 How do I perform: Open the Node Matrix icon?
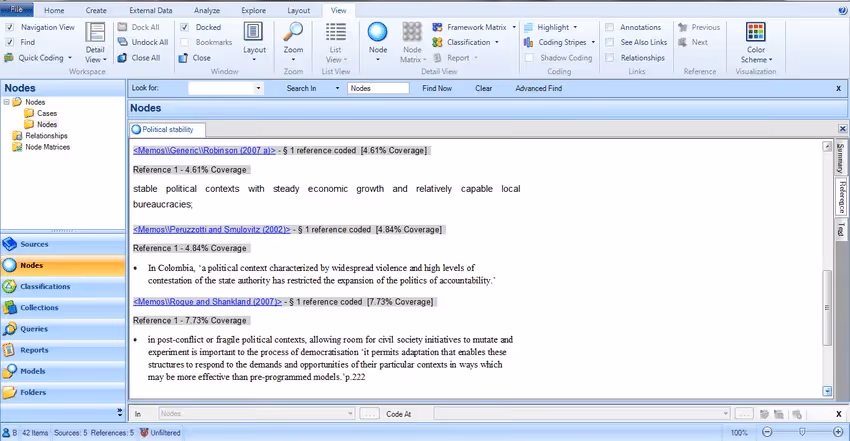(412, 32)
